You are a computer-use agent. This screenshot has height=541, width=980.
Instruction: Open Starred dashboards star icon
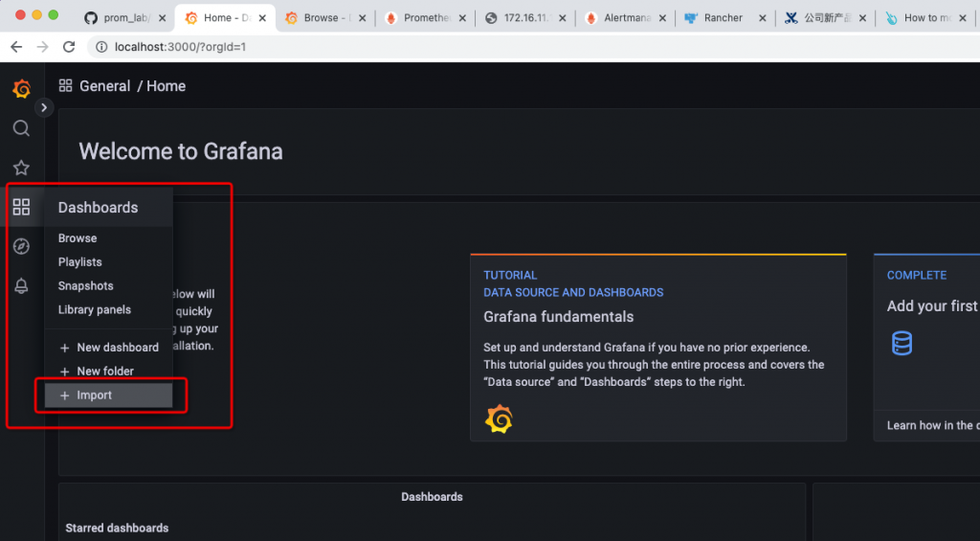pyautogui.click(x=21, y=168)
